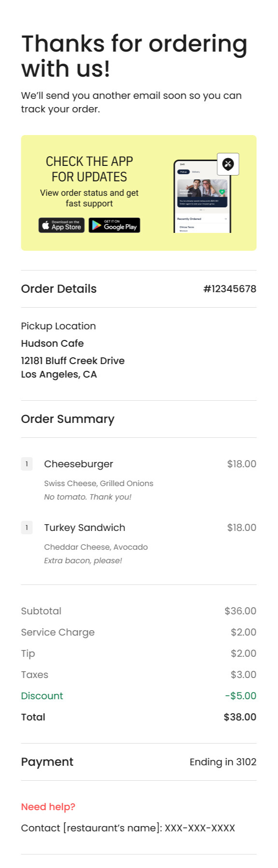Open the App Store download badge

pyautogui.click(x=61, y=225)
